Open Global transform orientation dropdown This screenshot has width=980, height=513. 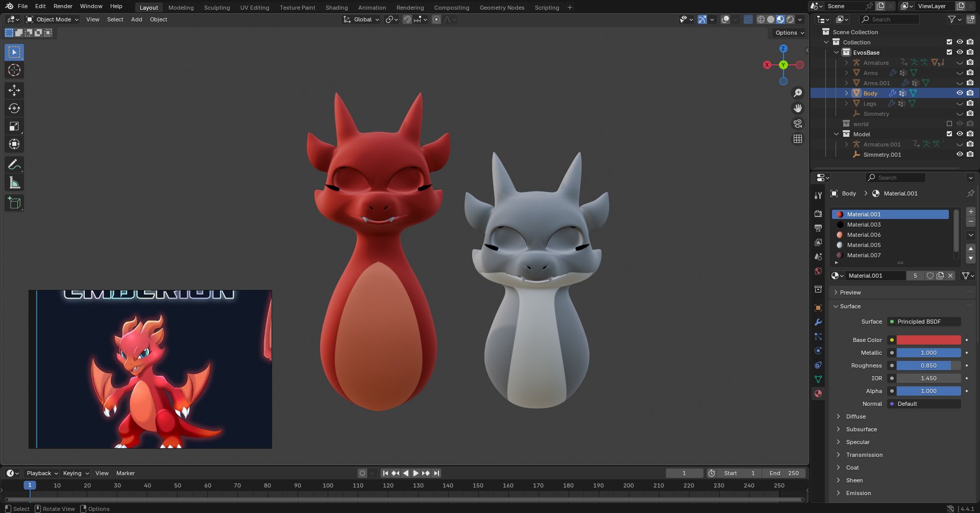click(361, 19)
